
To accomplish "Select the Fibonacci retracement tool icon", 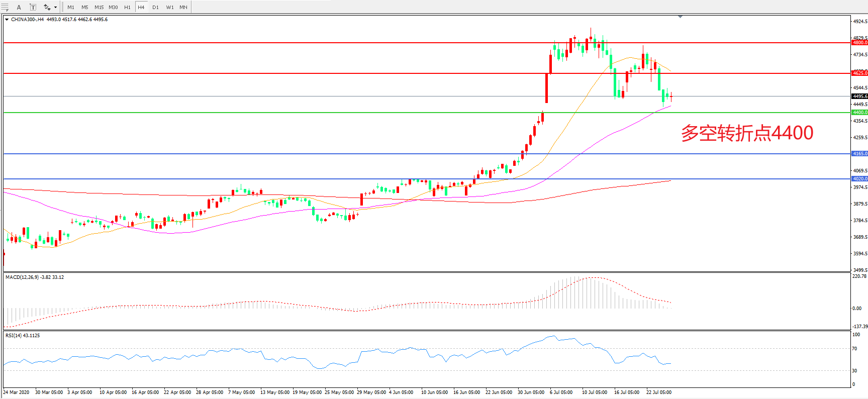I will click(5, 7).
